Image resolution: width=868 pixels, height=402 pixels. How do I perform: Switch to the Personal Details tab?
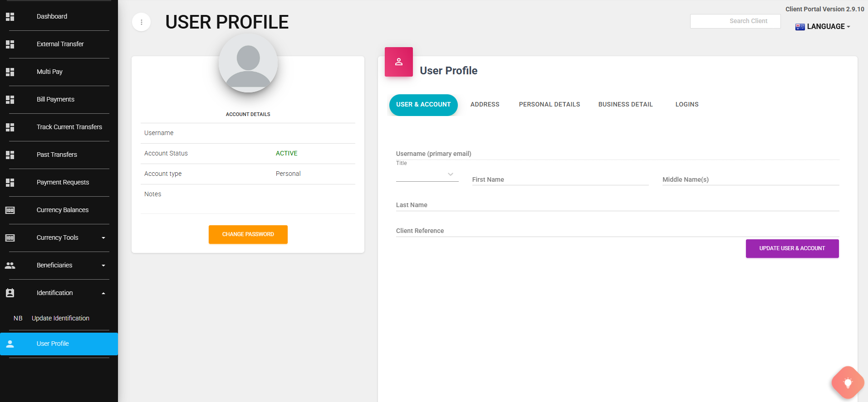pyautogui.click(x=549, y=105)
